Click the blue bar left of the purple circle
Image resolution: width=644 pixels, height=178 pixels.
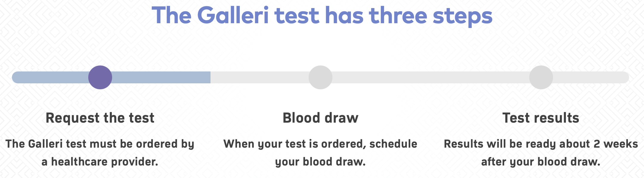click(50, 77)
